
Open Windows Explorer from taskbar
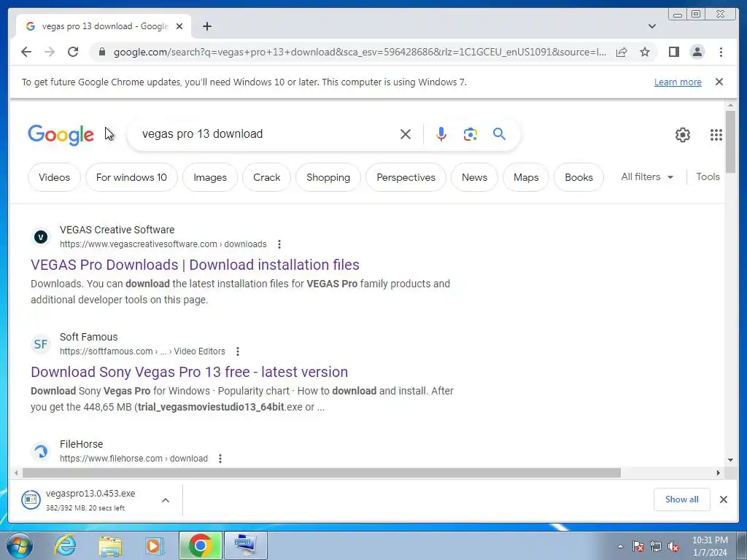pos(110,545)
